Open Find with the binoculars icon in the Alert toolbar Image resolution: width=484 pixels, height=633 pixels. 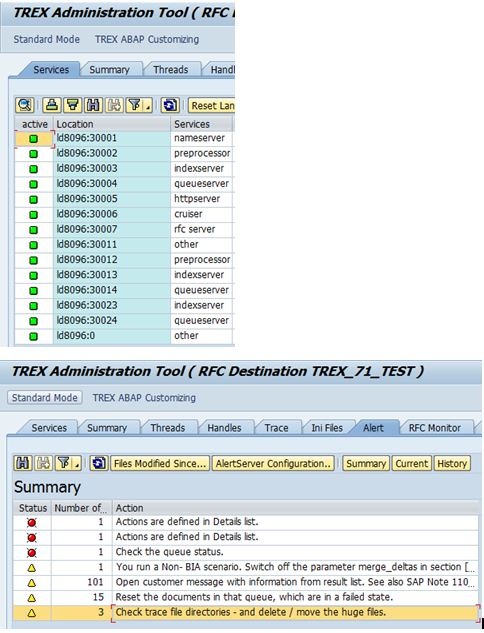[x=23, y=463]
